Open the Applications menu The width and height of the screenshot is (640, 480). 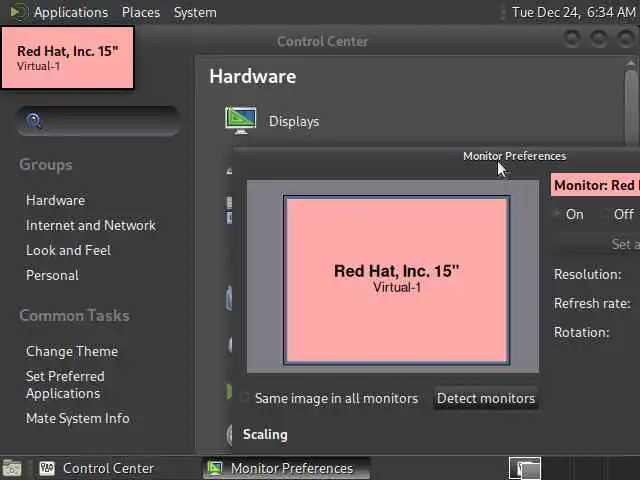(71, 12)
